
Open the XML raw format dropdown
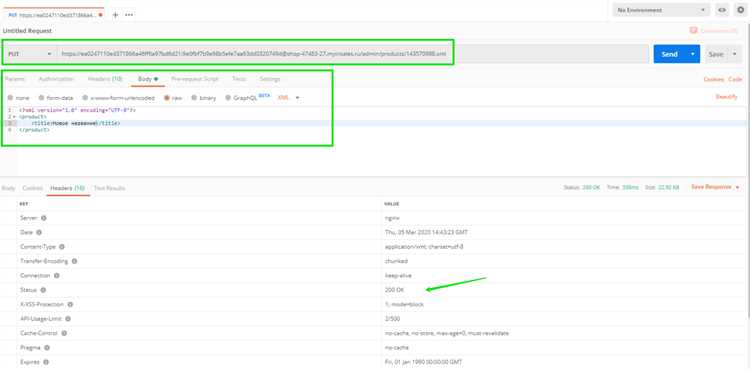coord(288,98)
